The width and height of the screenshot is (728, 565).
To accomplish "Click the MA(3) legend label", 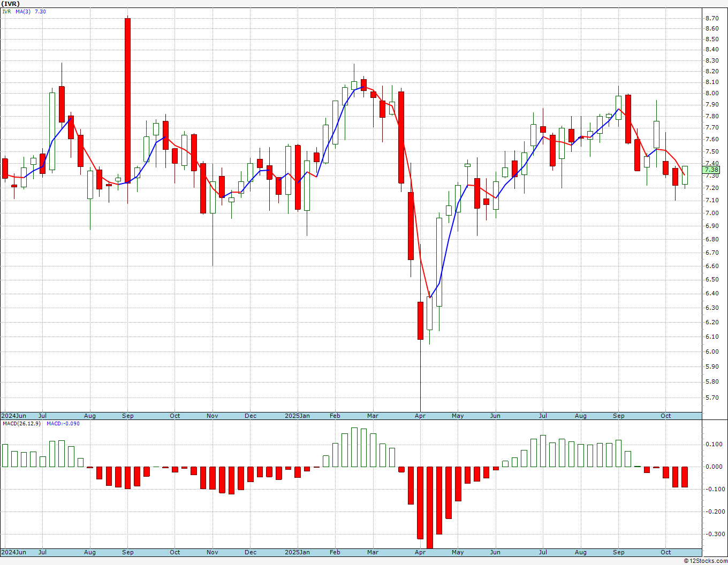I will tap(23, 11).
